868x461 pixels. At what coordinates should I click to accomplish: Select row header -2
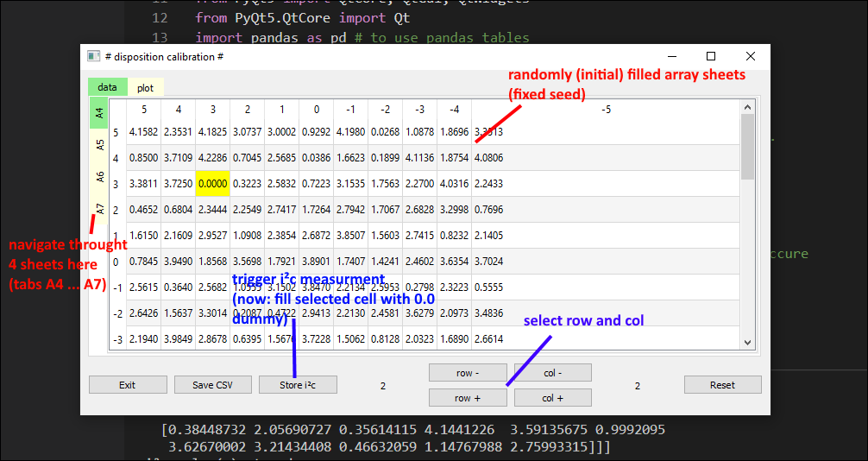pos(117,313)
